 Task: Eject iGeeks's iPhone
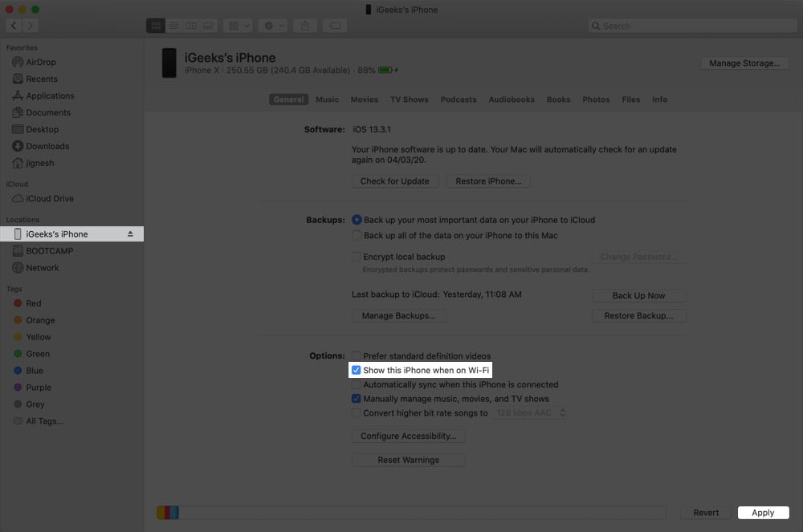130,234
